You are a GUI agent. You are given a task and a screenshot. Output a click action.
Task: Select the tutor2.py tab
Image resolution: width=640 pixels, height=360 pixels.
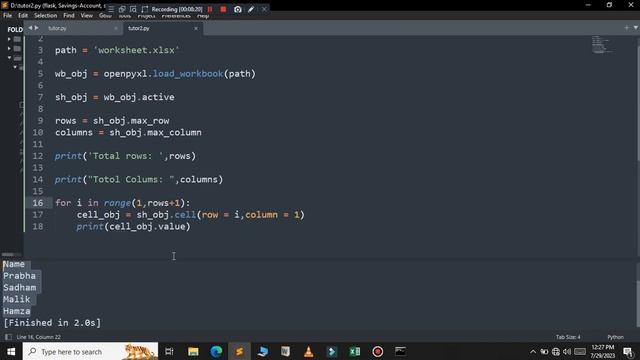[x=139, y=28]
